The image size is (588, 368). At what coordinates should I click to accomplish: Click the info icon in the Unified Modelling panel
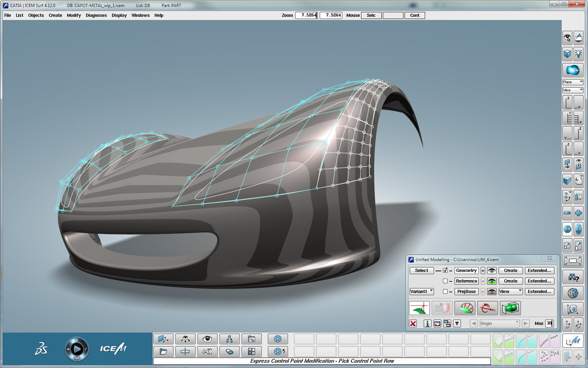(428, 323)
